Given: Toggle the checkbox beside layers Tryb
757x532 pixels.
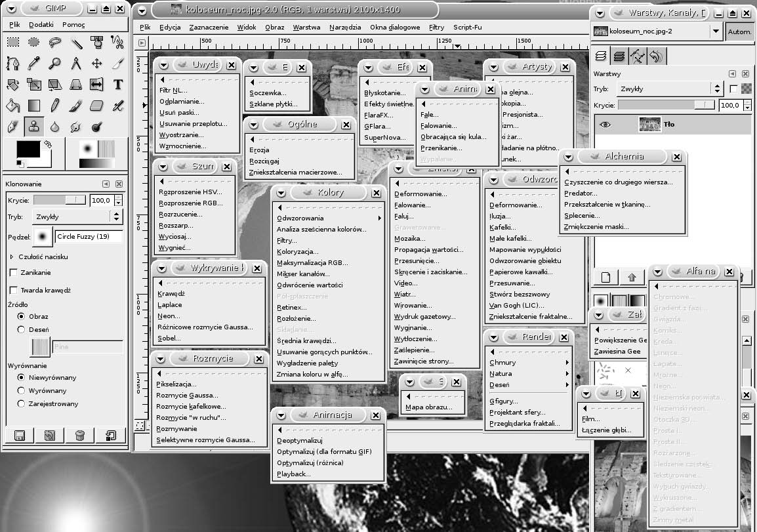Looking at the screenshot, I should pos(734,89).
